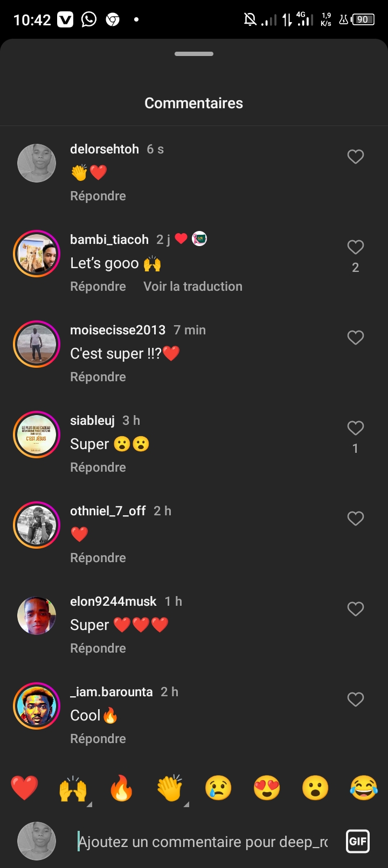Like bambi_tiacoh's "Let's gooo" comment

pos(355,247)
